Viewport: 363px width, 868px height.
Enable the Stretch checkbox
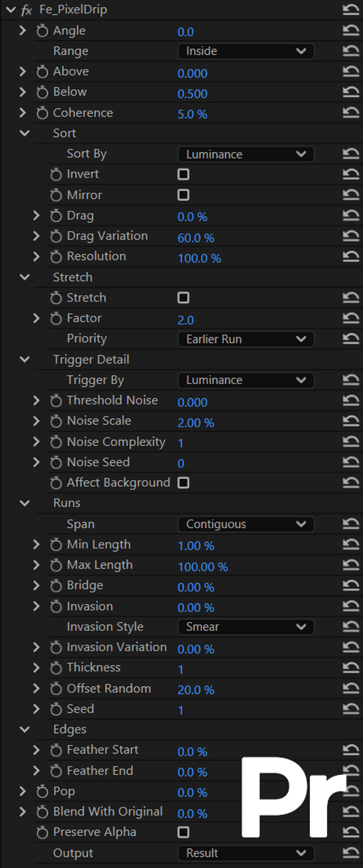[183, 298]
